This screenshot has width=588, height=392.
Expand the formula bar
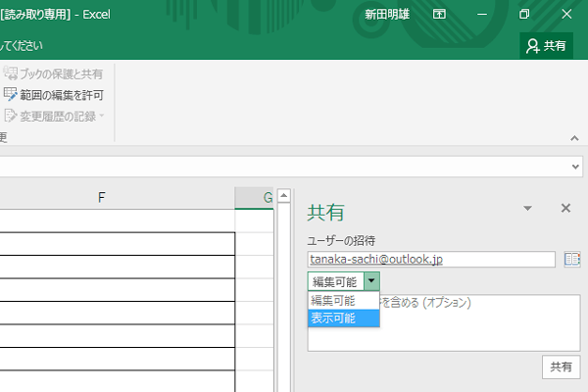(575, 167)
